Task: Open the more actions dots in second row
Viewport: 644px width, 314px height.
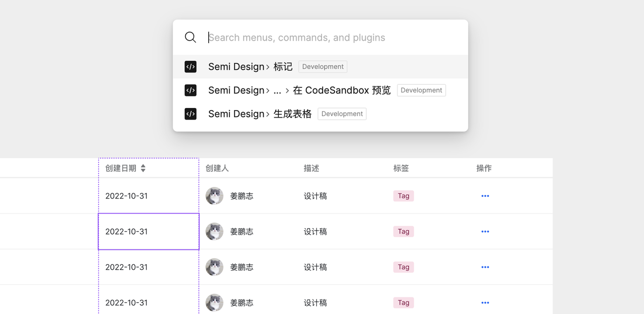Action: (485, 232)
